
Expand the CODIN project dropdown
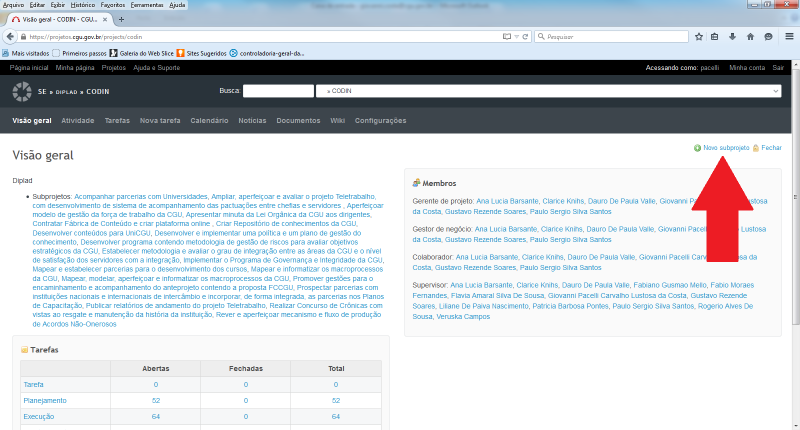[776, 91]
